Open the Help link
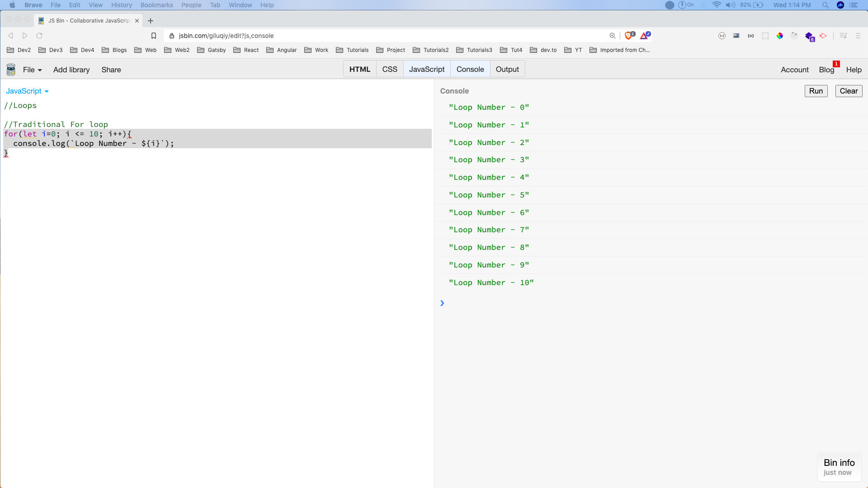The width and height of the screenshot is (868, 488). [x=854, y=70]
